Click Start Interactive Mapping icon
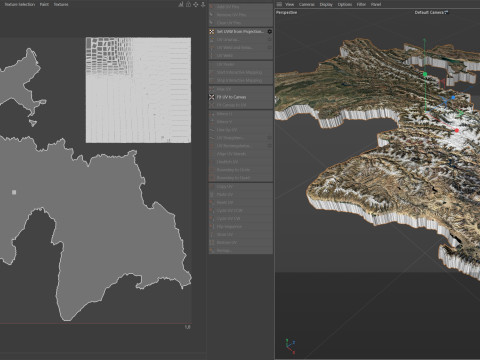The height and width of the screenshot is (360, 480). (x=211, y=72)
